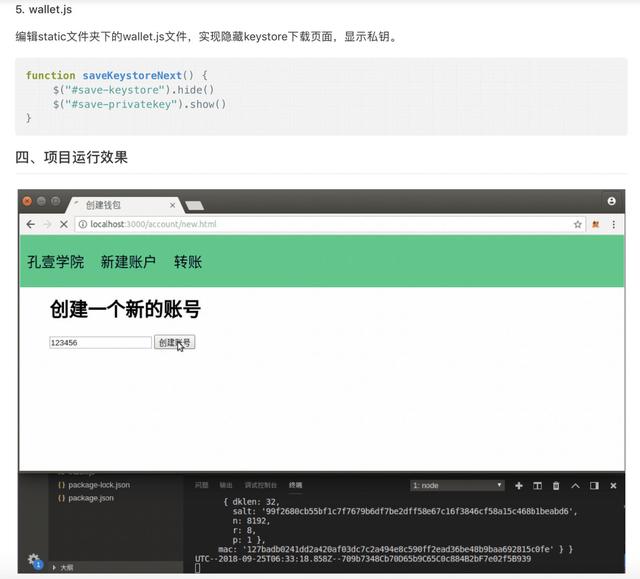Click the saveKeystoreNext function name in code
This screenshot has height=579, width=640.
(132, 75)
